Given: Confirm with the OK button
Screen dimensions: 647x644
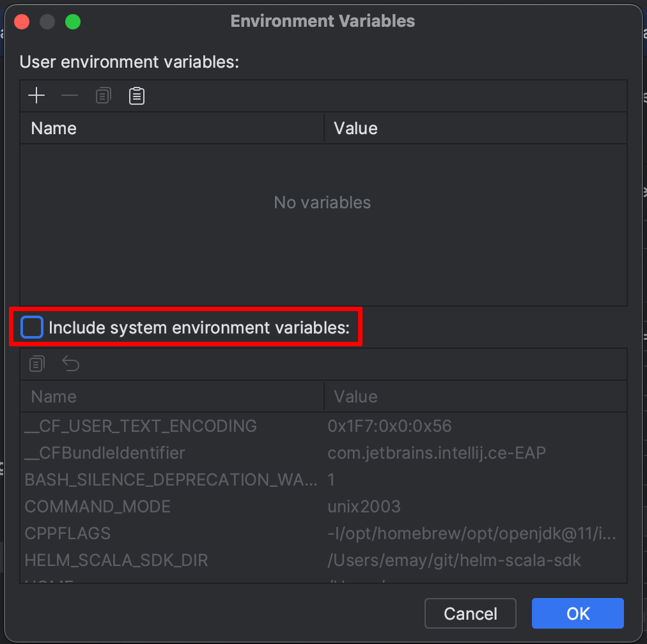Looking at the screenshot, I should click(577, 613).
